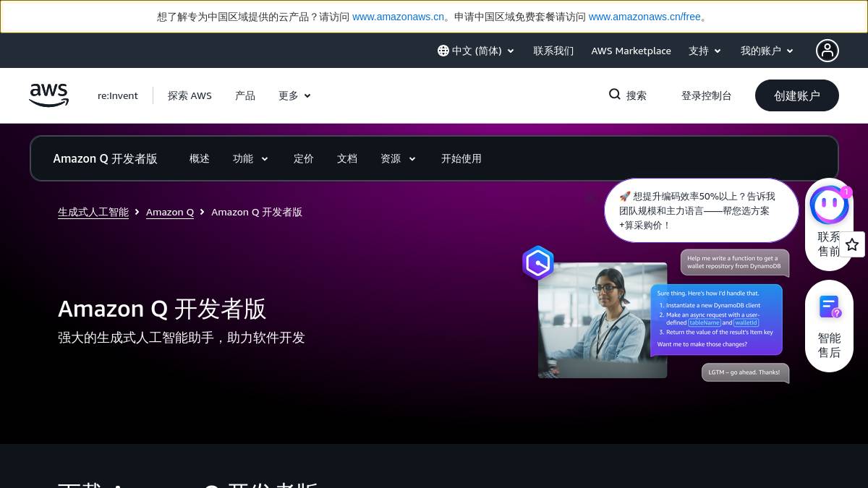Click the globe language icon
Screen dimensions: 868x488
pyautogui.click(x=443, y=51)
